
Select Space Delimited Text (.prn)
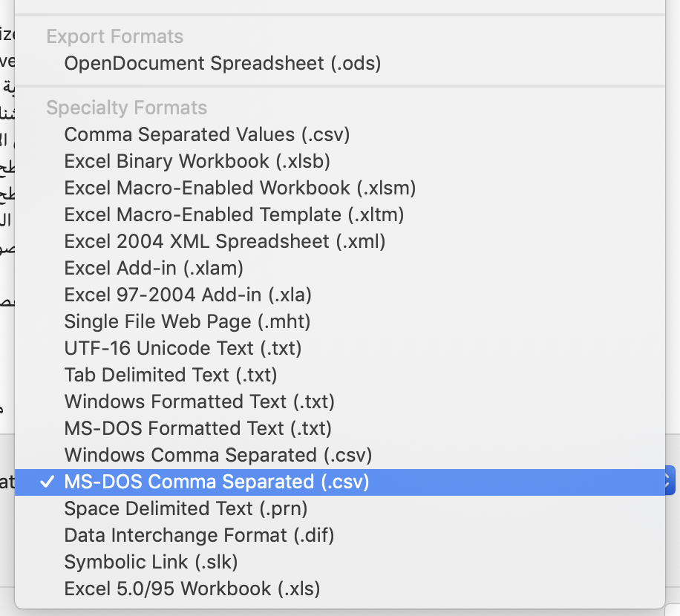[186, 508]
